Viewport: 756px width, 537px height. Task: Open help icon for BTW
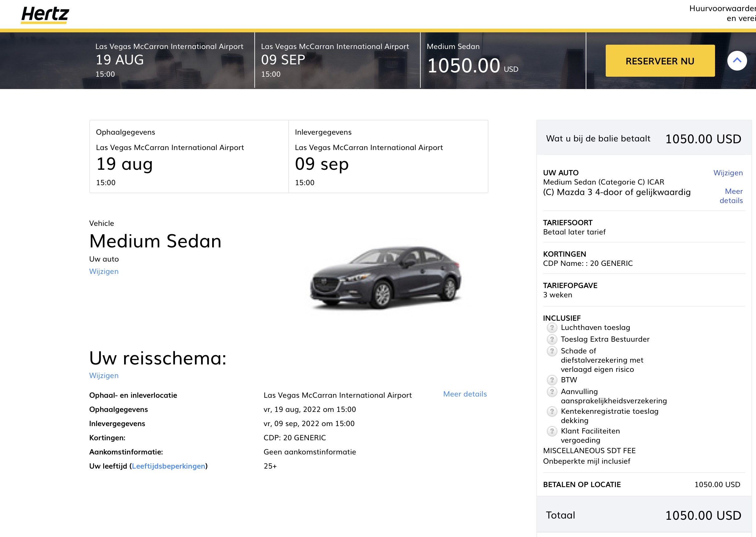click(552, 380)
